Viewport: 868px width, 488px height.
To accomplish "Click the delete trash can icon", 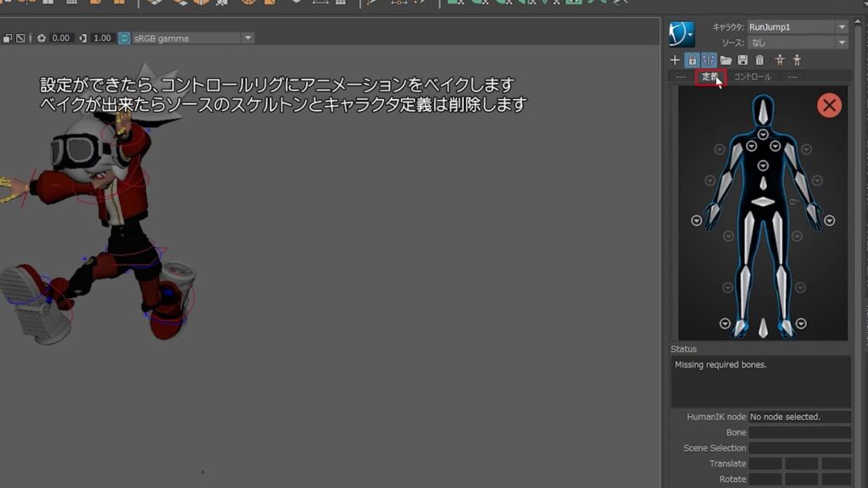I will point(759,60).
